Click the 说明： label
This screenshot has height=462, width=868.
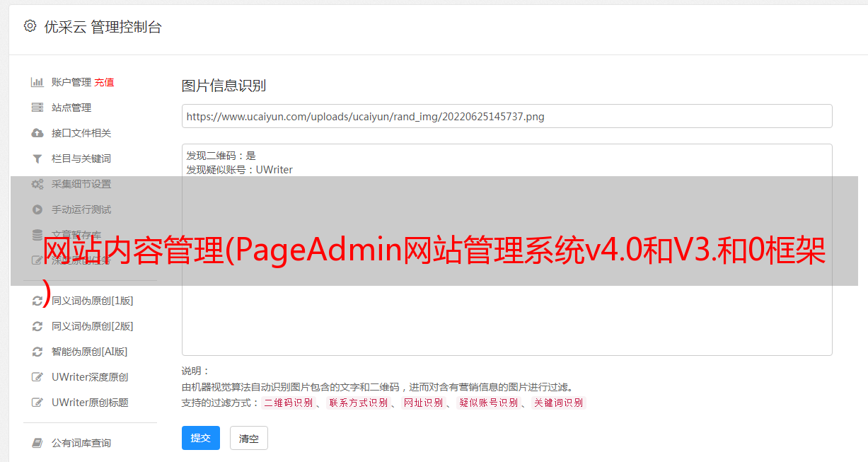[196, 371]
